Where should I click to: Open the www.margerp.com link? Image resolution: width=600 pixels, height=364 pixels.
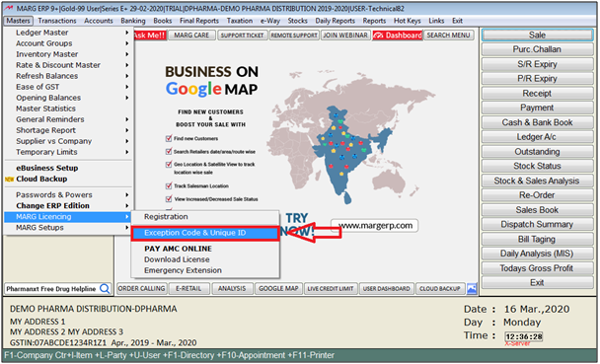pos(375,226)
